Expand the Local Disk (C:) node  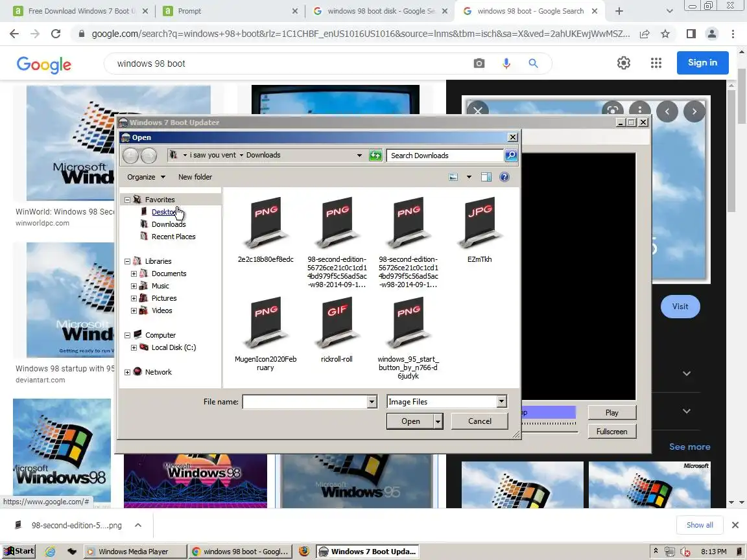pyautogui.click(x=134, y=348)
